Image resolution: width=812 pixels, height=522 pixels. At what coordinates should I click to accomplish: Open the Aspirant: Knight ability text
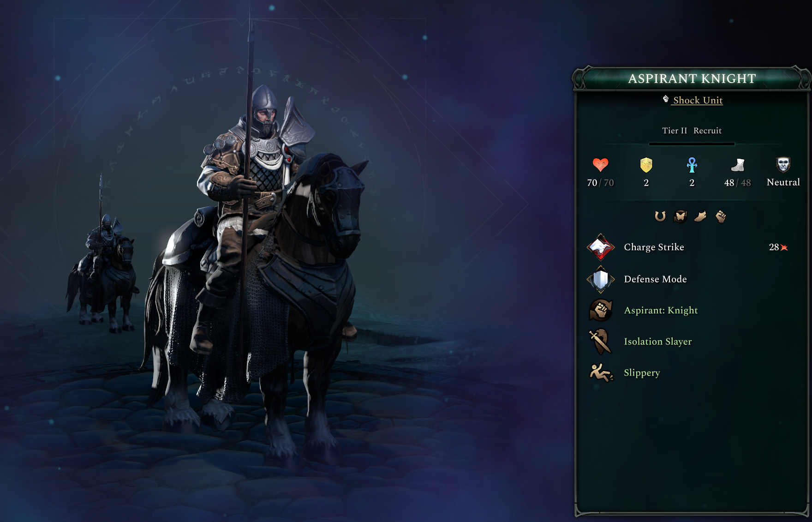pyautogui.click(x=661, y=311)
